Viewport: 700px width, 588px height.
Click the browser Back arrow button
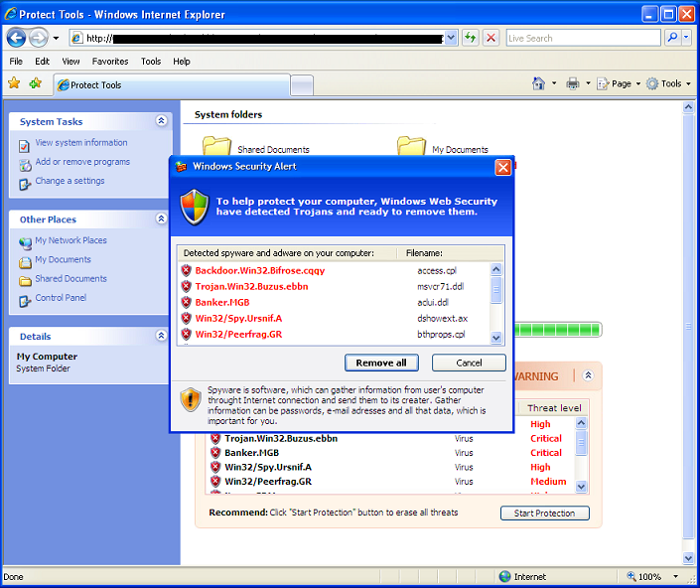[x=16, y=38]
